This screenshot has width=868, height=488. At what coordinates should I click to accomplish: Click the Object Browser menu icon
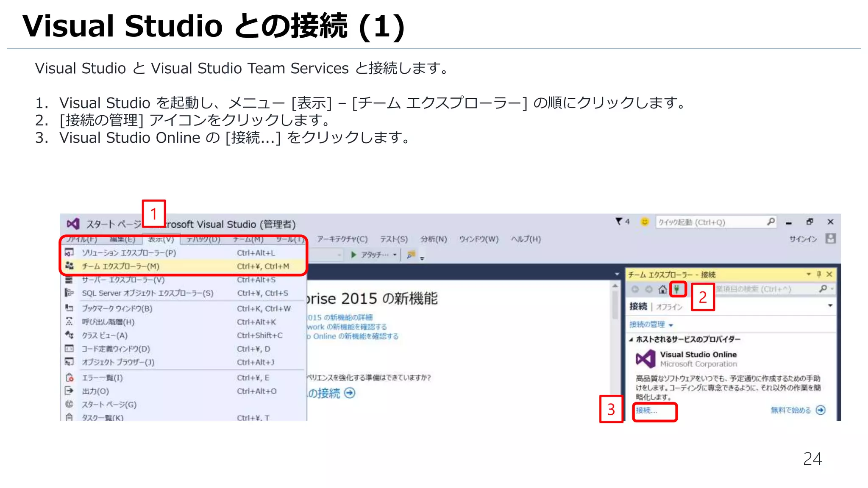pyautogui.click(x=69, y=362)
